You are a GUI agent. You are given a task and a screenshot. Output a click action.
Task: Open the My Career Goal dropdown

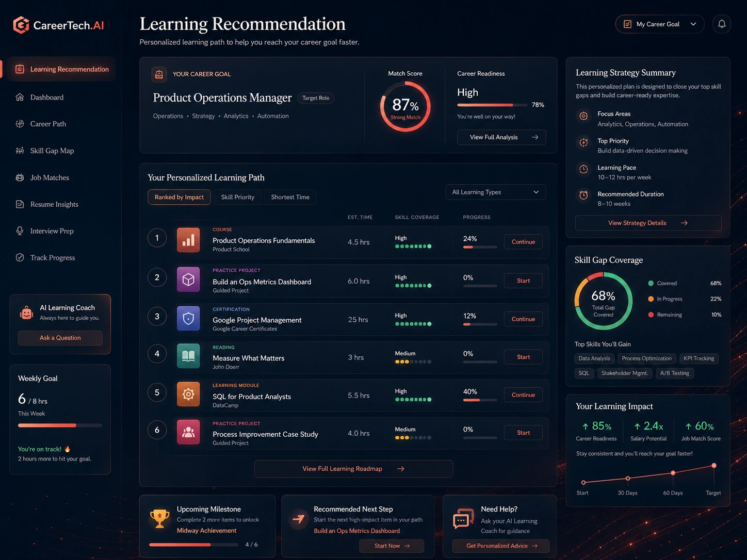(x=660, y=24)
